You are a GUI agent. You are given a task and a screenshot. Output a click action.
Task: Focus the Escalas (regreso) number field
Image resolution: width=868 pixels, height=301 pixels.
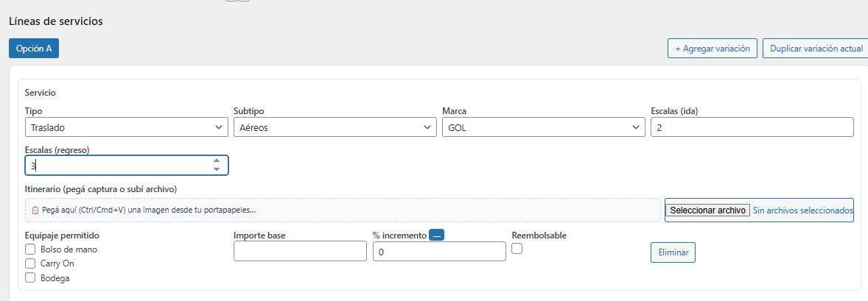[118, 166]
